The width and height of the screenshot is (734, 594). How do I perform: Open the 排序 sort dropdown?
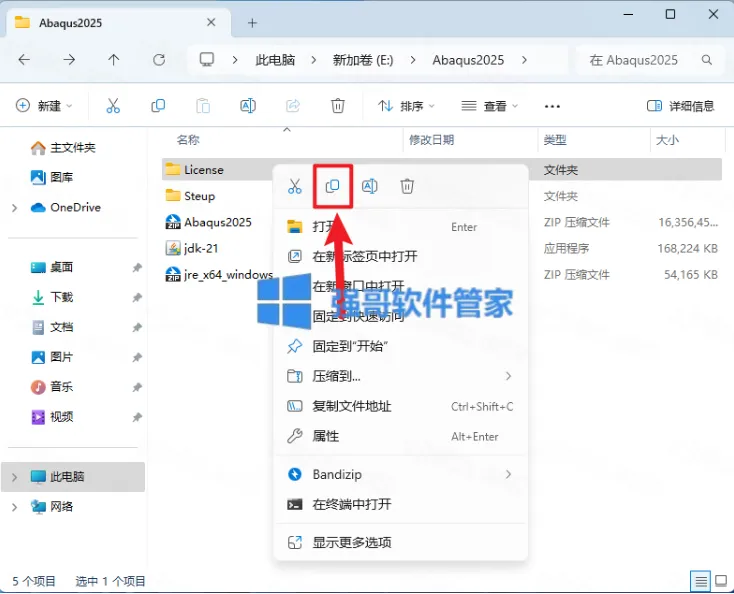(x=406, y=106)
